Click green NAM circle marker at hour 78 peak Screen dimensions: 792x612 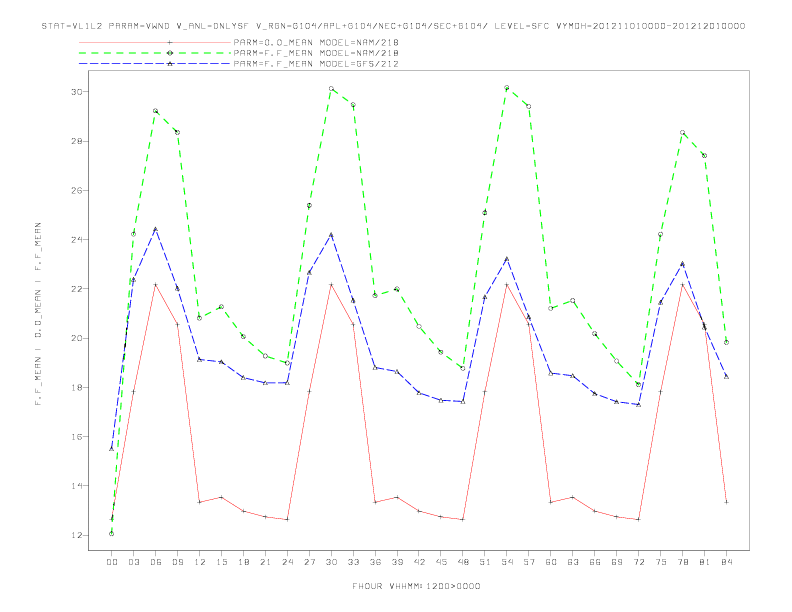pyautogui.click(x=682, y=133)
